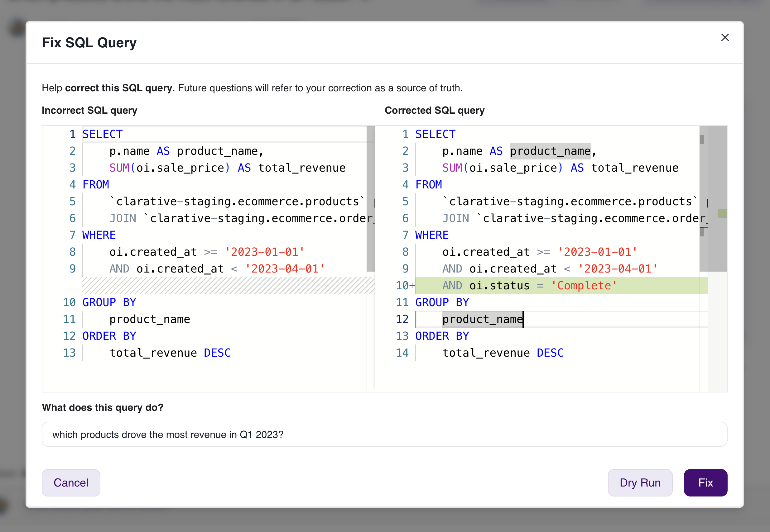Click the products table name in corrected query
The image size is (770, 532).
click(x=570, y=201)
